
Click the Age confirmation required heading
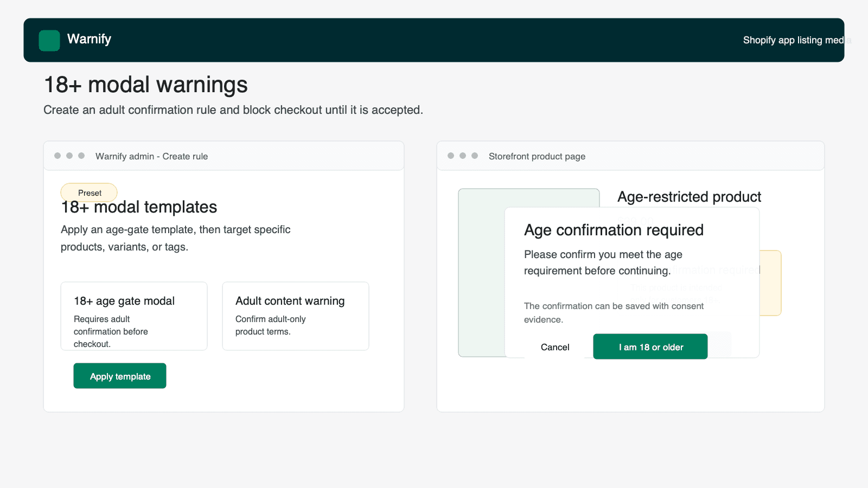pos(614,230)
